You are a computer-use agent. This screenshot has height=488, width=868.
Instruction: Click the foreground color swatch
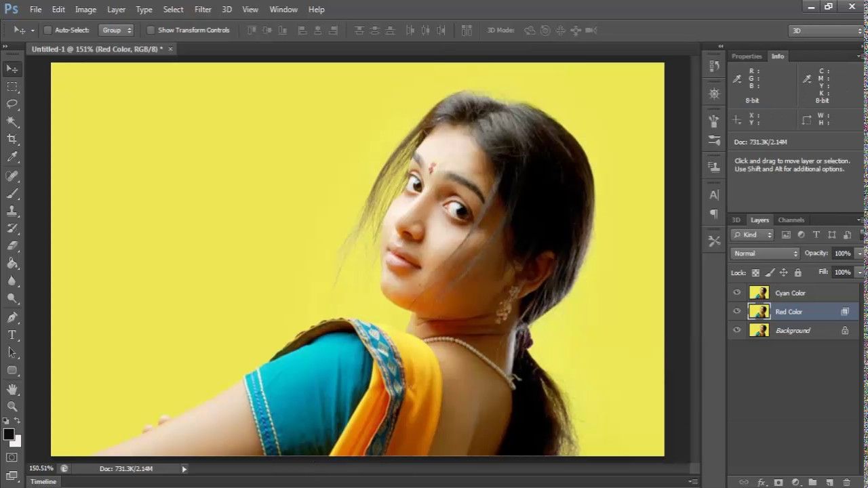pos(9,434)
